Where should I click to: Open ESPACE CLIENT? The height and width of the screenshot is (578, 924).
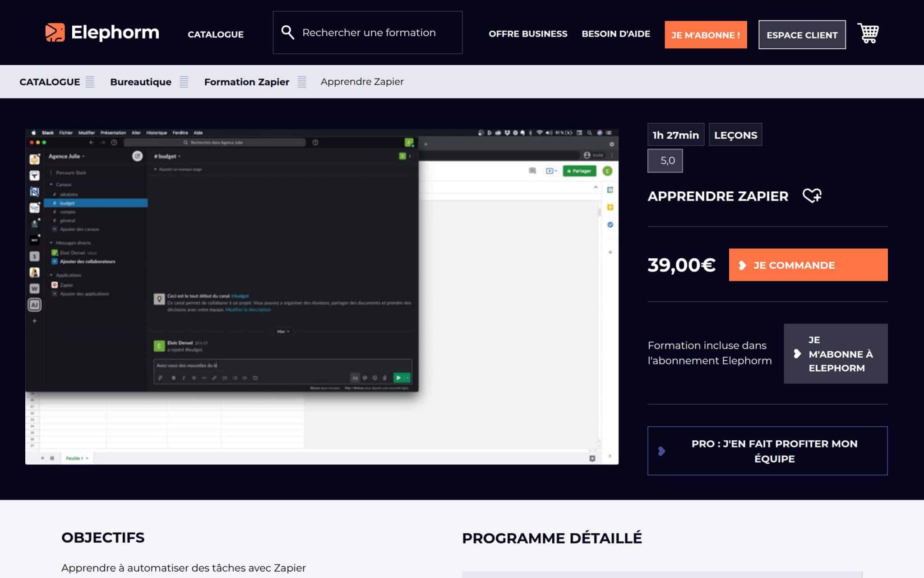point(802,35)
